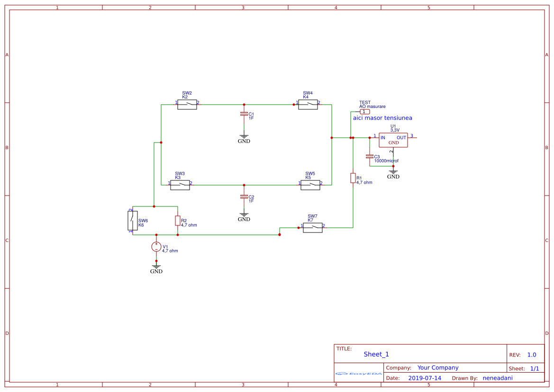Select the SW2 switch symbol
The height and width of the screenshot is (392, 554).
click(x=187, y=105)
